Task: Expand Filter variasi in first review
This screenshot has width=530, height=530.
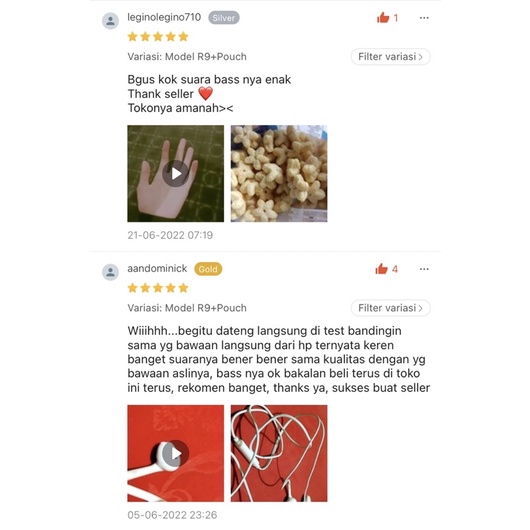Action: point(390,57)
